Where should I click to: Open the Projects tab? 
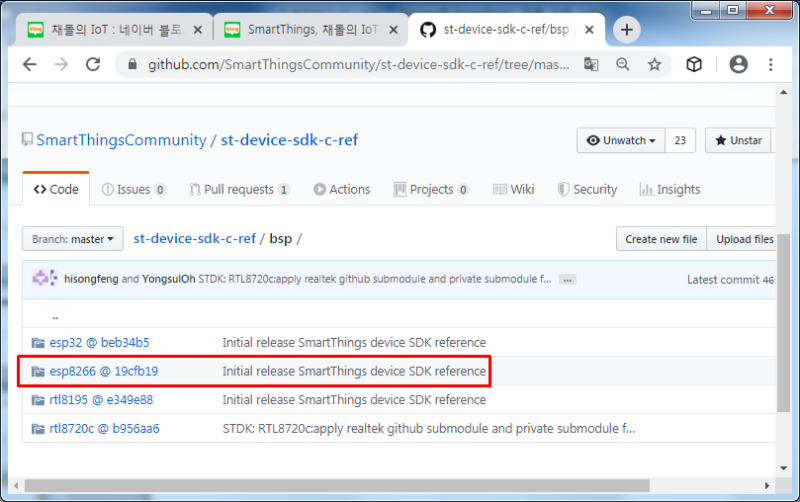coord(431,189)
